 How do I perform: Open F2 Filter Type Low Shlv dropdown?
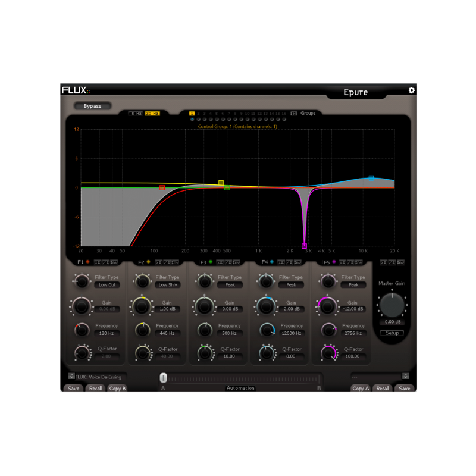click(x=168, y=285)
